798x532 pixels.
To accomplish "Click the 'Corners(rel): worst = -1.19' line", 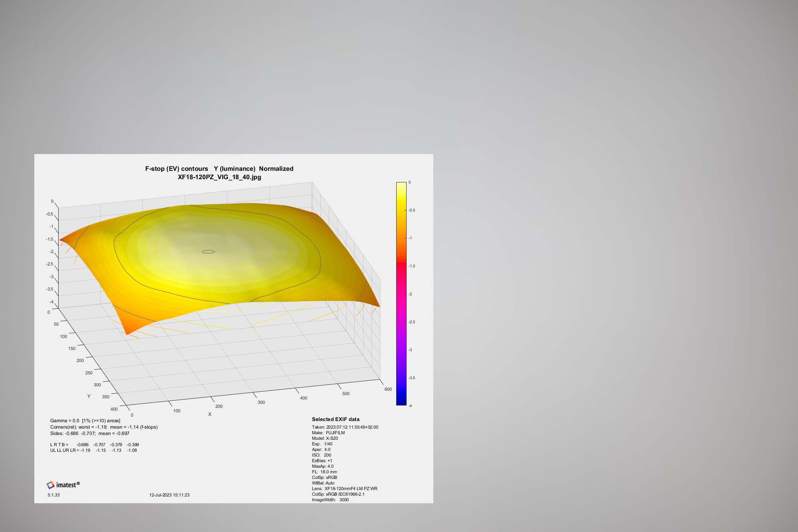I will pos(104,427).
